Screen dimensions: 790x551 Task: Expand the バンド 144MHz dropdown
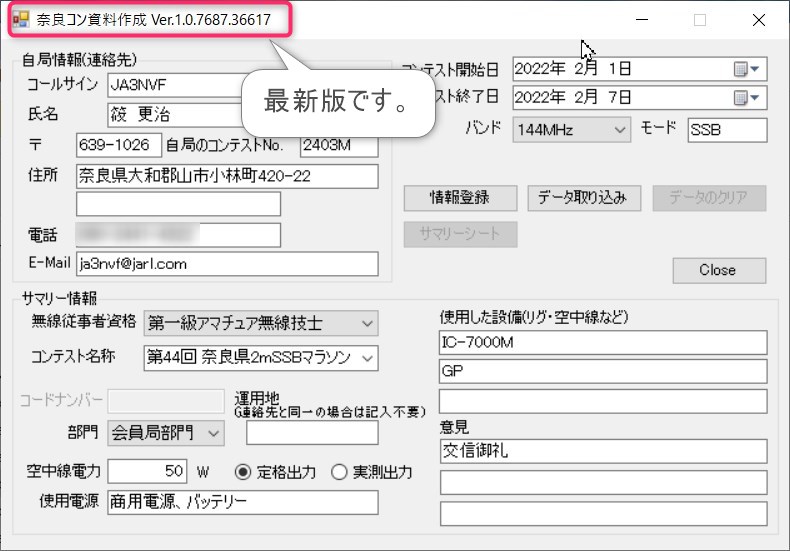[620, 130]
